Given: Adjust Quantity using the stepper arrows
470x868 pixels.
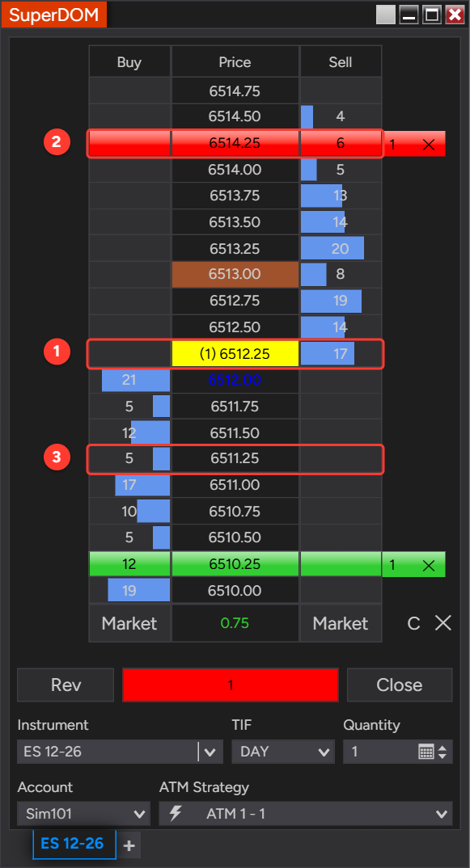Looking at the screenshot, I should tap(442, 752).
